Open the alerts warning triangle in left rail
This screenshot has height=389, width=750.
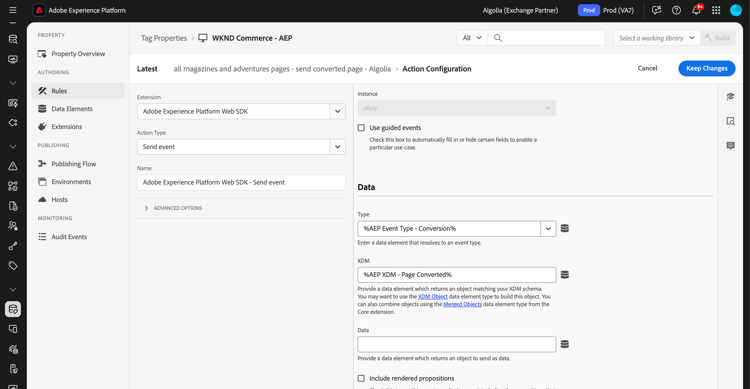pos(13,166)
